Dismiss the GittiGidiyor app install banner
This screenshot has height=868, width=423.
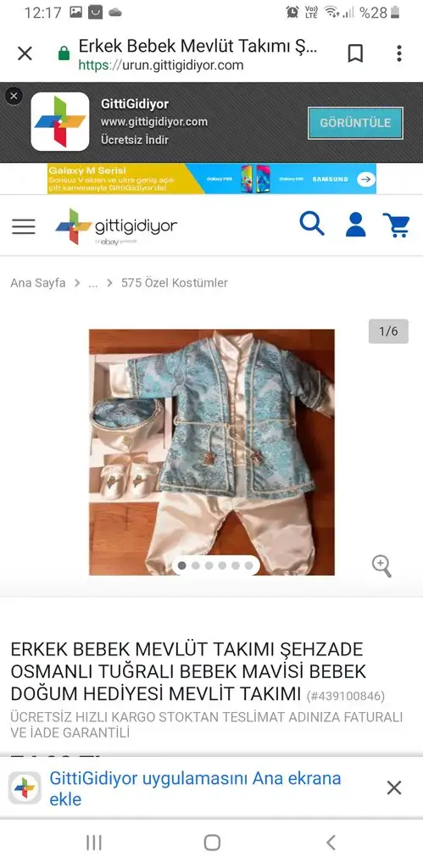coord(14,97)
